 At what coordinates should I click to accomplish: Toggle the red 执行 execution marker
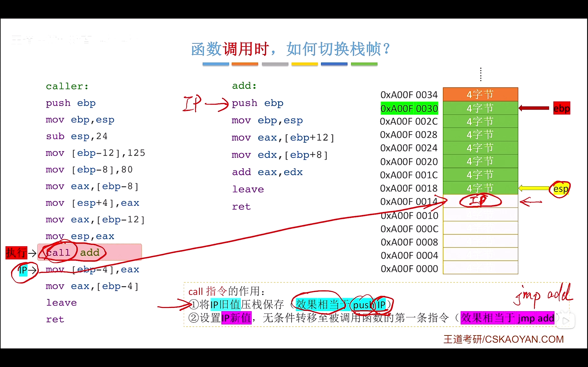[x=16, y=253]
